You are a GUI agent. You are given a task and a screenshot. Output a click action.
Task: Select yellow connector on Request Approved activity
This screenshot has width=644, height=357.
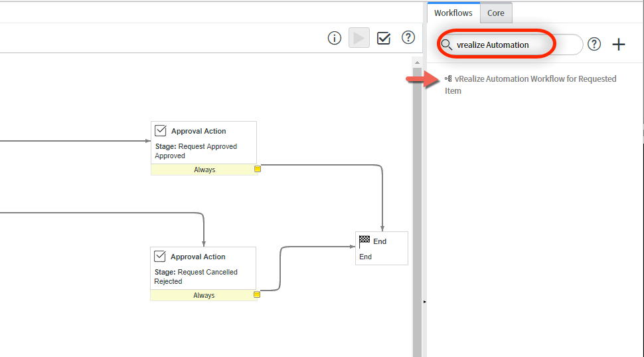pyautogui.click(x=258, y=169)
